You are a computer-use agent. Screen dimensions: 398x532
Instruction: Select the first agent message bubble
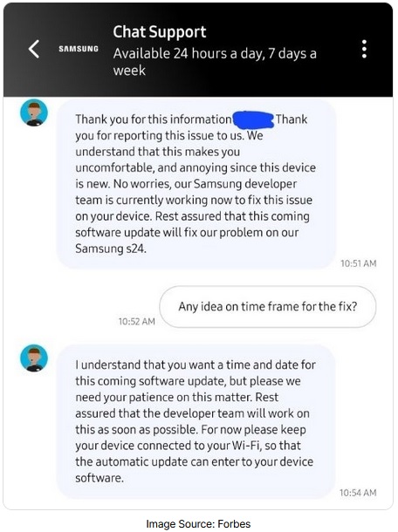[x=196, y=184]
